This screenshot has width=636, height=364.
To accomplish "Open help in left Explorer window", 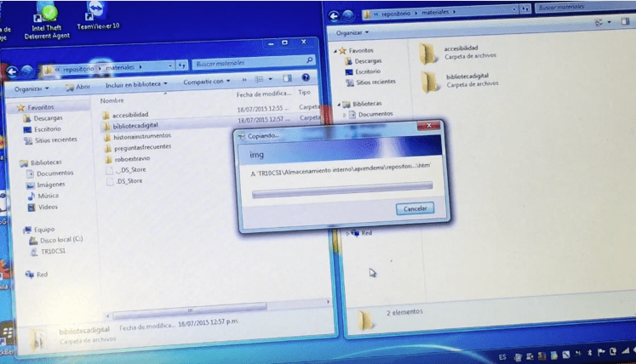I will [x=306, y=77].
